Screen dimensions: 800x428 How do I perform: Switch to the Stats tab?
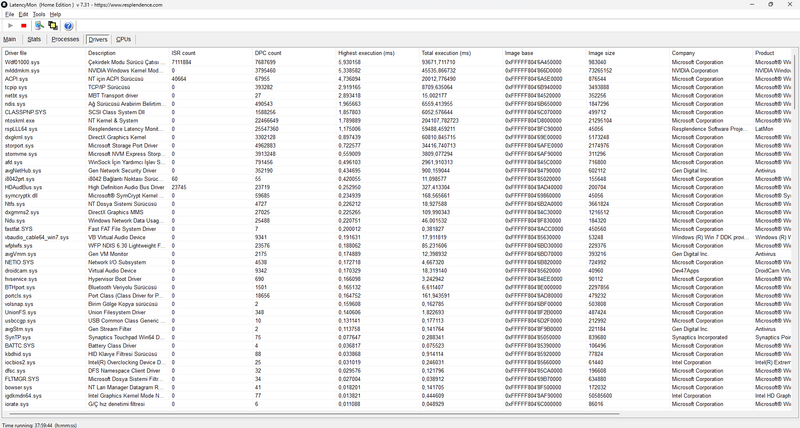coord(34,39)
